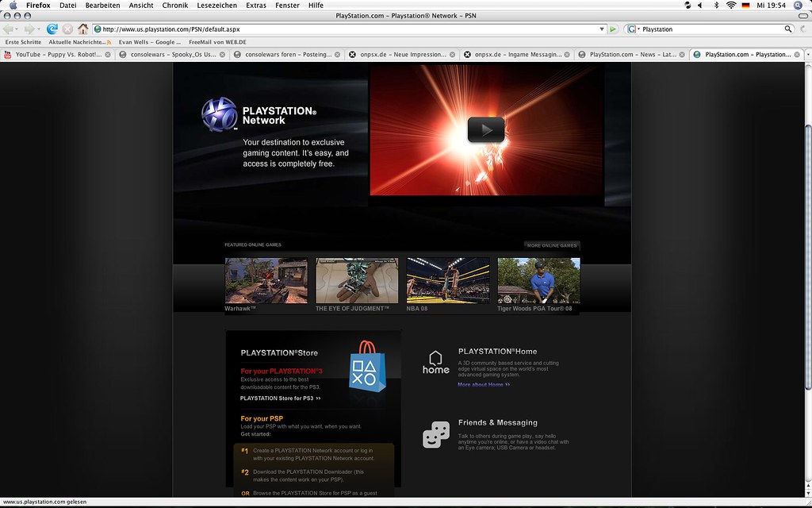Image resolution: width=812 pixels, height=508 pixels.
Task: Open the URL bar history dropdown
Action: pos(602,29)
